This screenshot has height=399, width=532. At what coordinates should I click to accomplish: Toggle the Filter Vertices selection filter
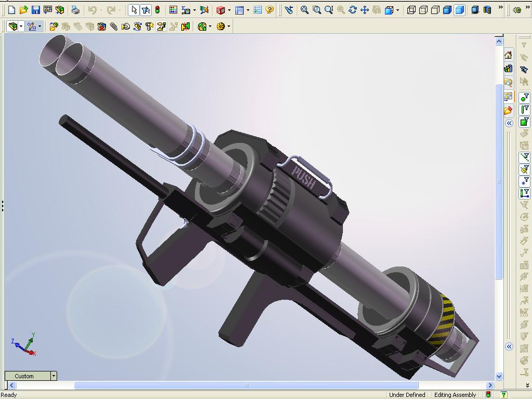(x=525, y=97)
